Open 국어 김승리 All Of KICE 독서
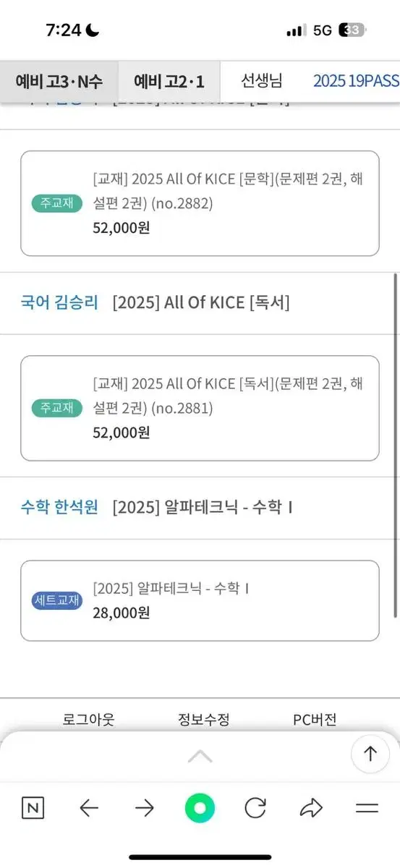This screenshot has width=400, height=868. [x=200, y=302]
